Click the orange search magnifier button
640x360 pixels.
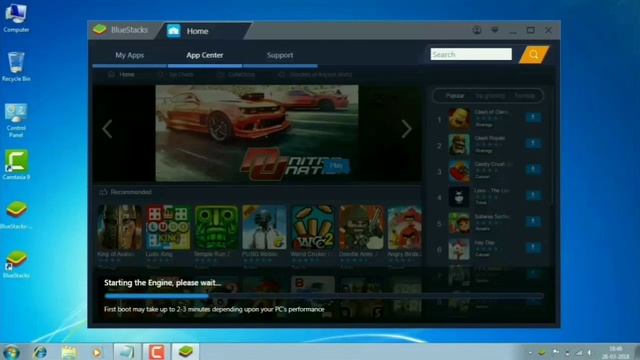point(533,54)
